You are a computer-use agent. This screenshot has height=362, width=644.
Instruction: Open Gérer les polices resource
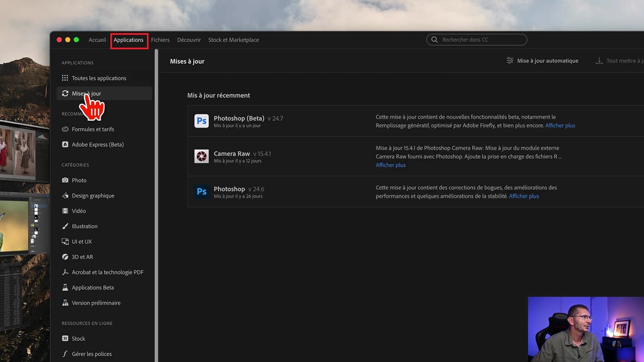(x=105, y=354)
